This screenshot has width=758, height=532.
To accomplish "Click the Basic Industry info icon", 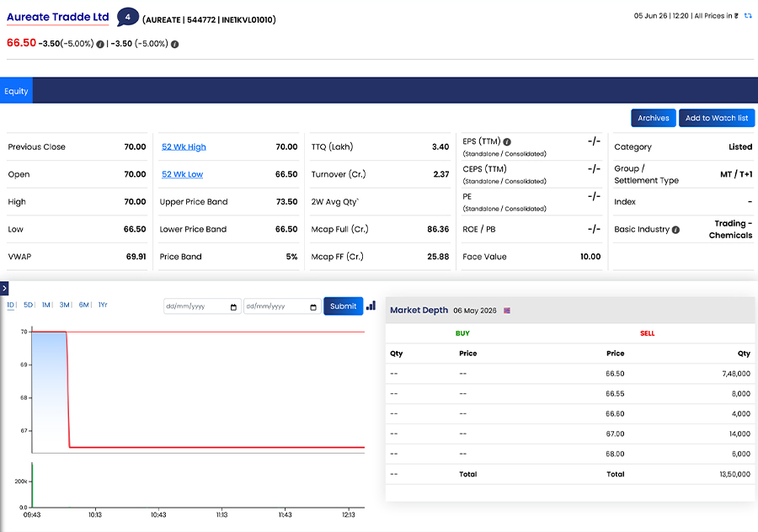I will 675,230.
